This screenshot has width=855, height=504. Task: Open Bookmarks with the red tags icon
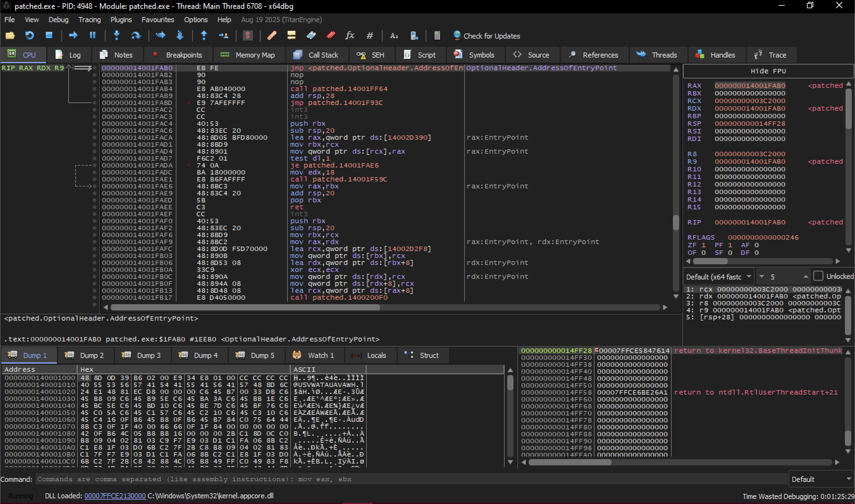click(x=331, y=35)
